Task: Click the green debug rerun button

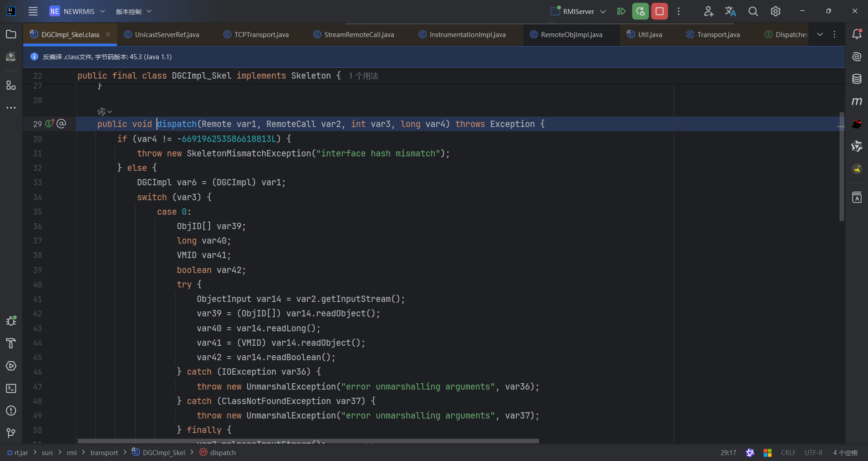Action: [640, 11]
